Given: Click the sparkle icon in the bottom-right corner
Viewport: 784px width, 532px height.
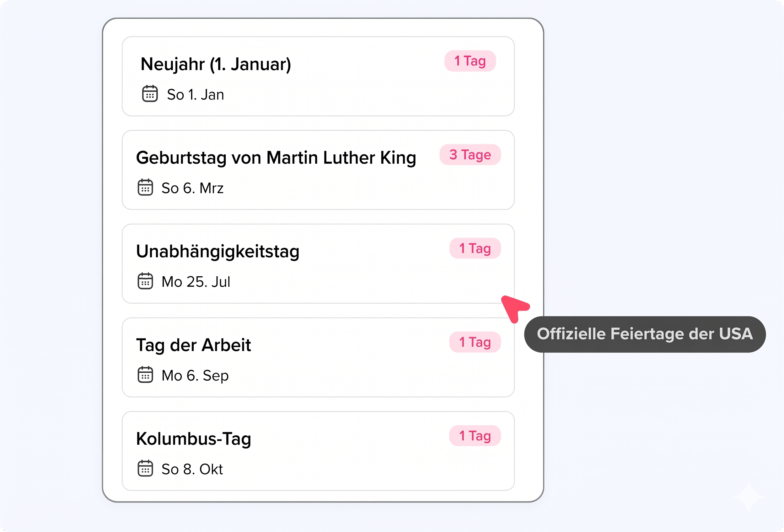Looking at the screenshot, I should (x=749, y=497).
